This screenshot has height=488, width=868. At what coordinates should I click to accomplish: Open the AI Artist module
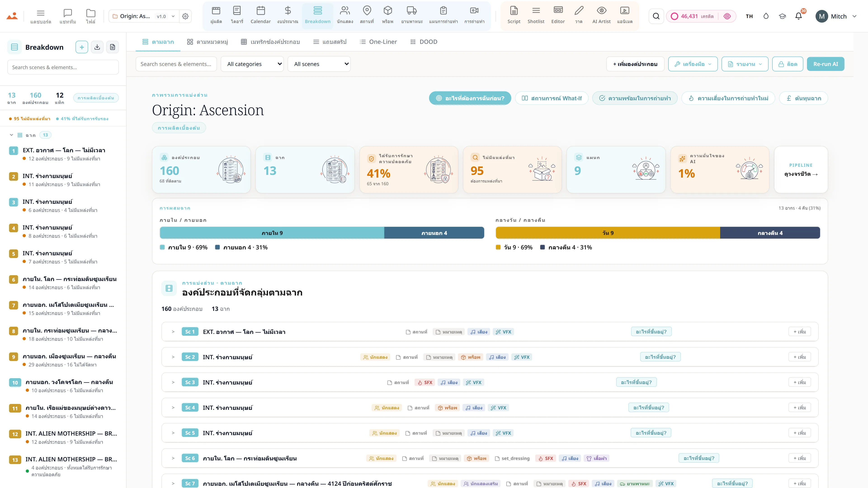point(601,15)
